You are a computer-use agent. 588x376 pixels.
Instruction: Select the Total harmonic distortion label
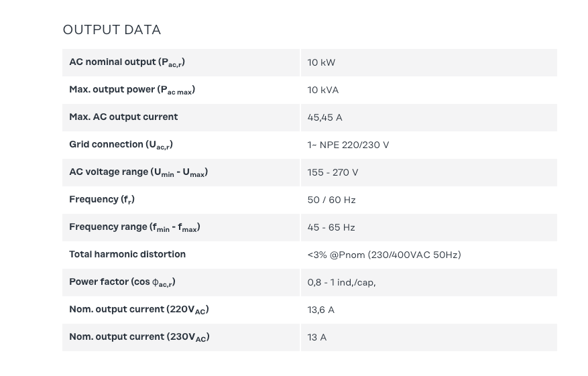point(127,254)
